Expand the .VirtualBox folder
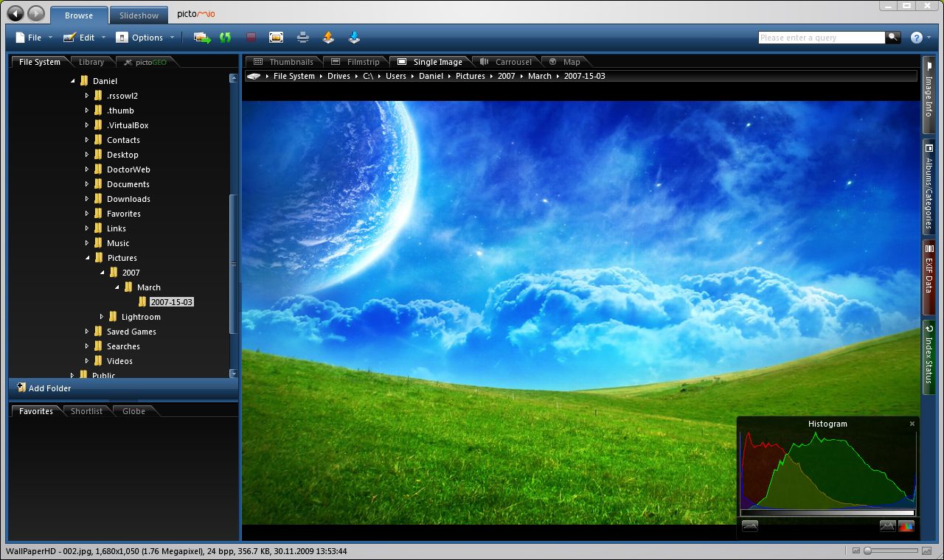 pyautogui.click(x=87, y=125)
